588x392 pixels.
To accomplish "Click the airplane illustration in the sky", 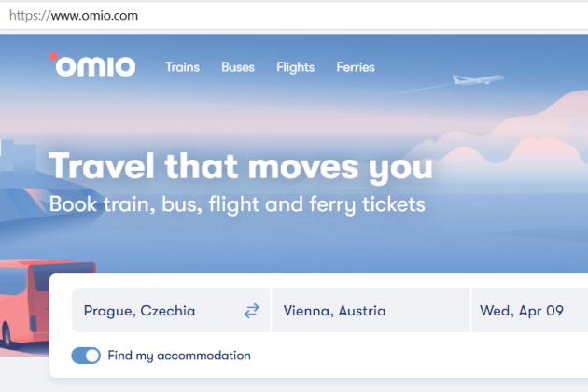I will [x=478, y=79].
